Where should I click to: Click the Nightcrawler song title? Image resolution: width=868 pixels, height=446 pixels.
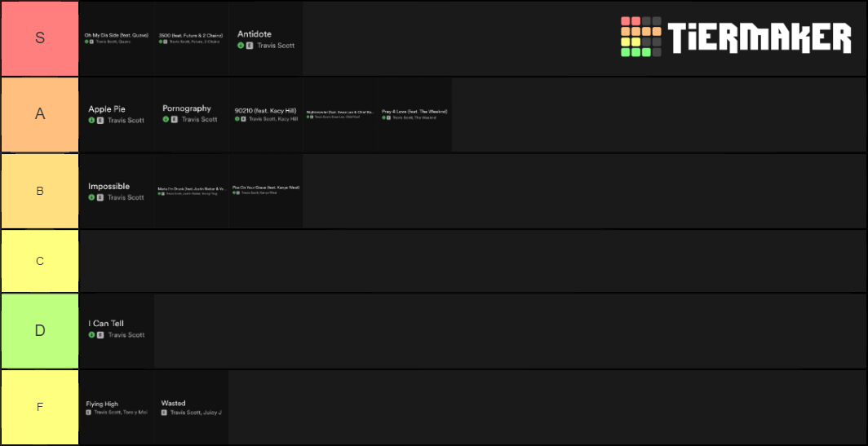coord(340,112)
